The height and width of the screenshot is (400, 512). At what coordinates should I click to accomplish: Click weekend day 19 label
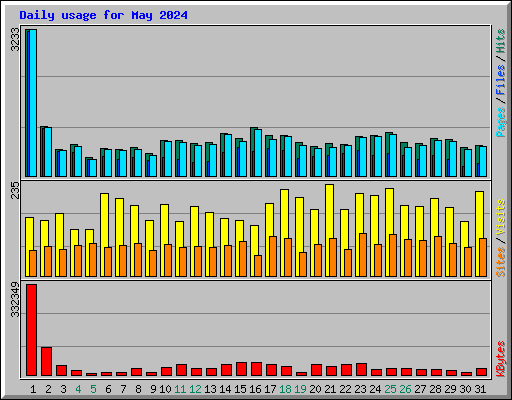tap(300, 389)
